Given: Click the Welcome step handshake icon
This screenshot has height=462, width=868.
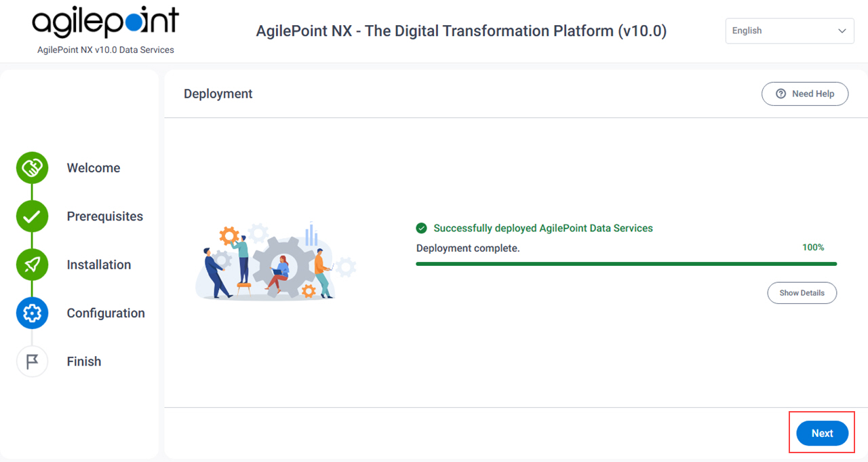Looking at the screenshot, I should point(32,168).
